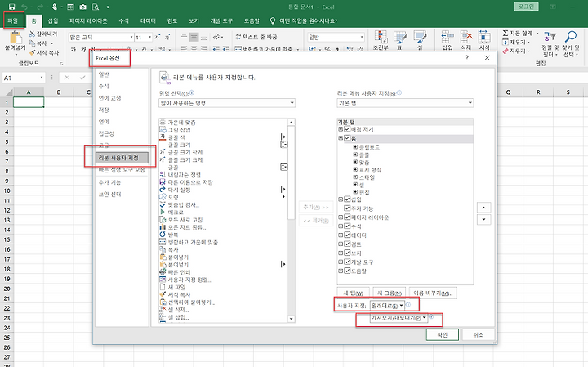Viewport: 588px width, 367px height.
Task: Uncheck the 삽입 tab checkbox in tree
Action: pyautogui.click(x=347, y=199)
